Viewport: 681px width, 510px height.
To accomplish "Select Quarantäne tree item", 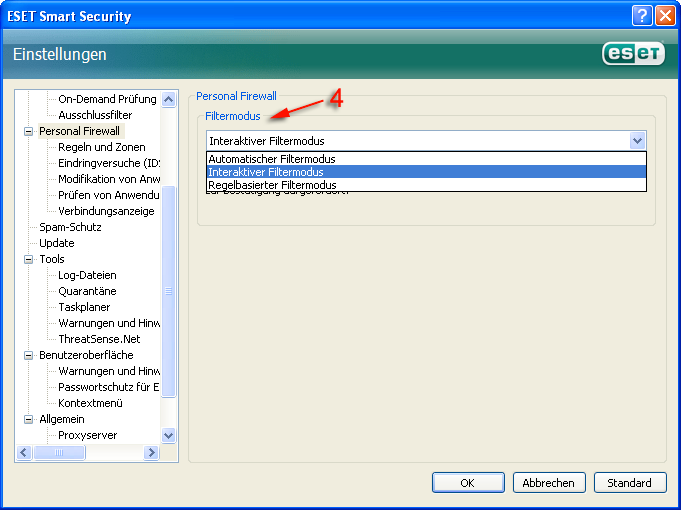I will (87, 291).
